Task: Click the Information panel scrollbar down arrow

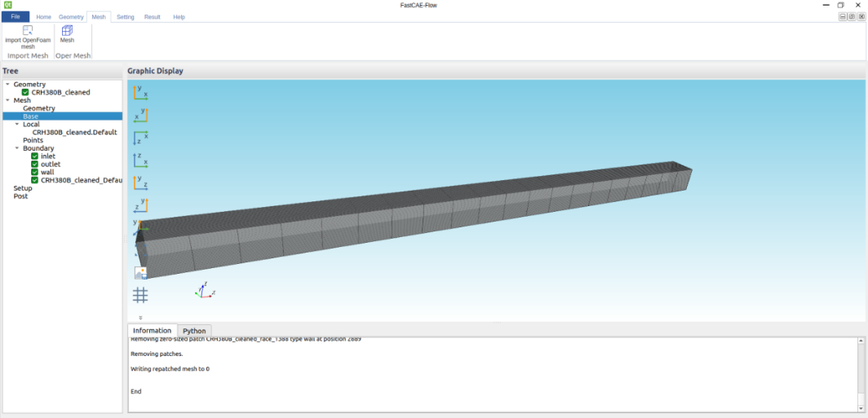Action: click(861, 408)
